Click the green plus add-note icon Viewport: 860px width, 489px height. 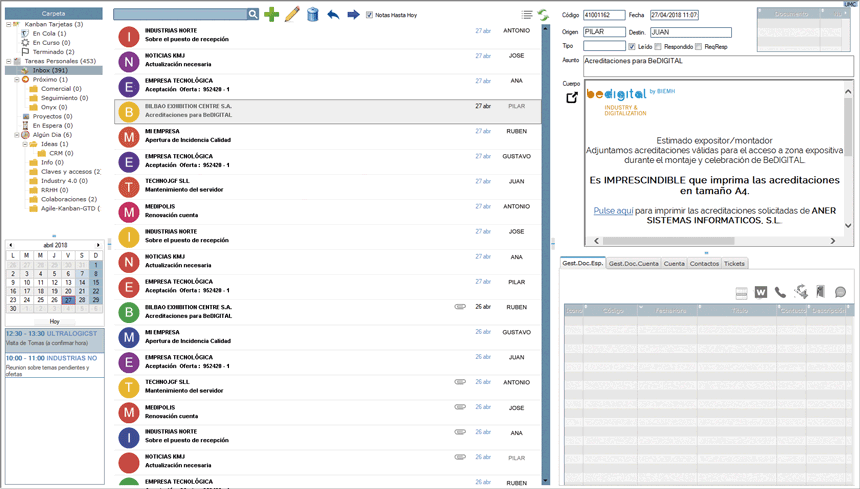[x=271, y=15]
